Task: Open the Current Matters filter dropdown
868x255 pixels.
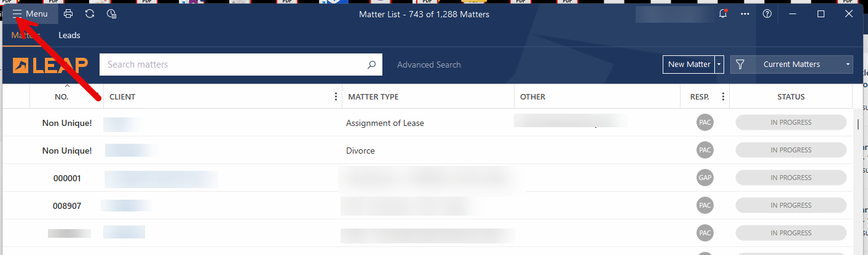Action: pos(792,65)
